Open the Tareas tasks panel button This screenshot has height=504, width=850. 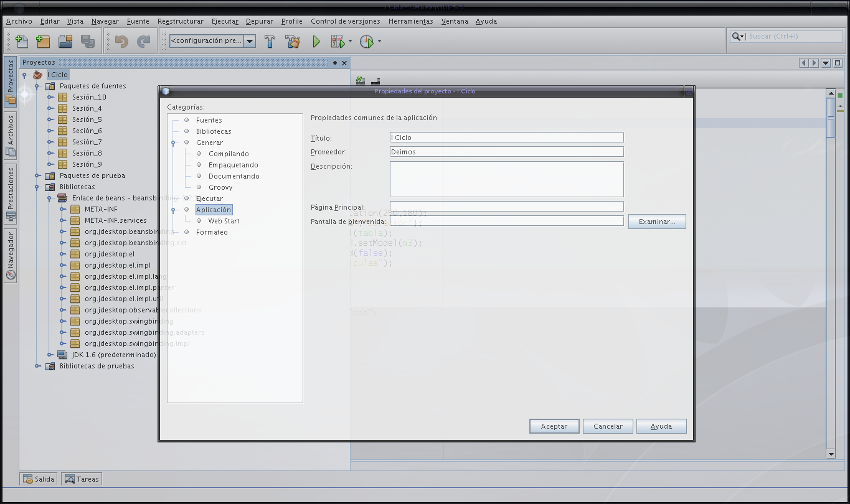click(x=81, y=479)
